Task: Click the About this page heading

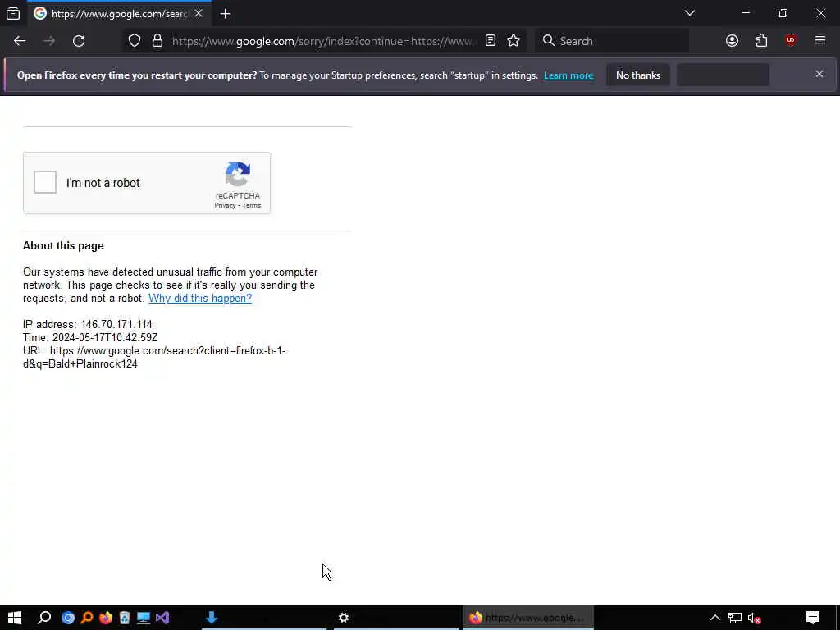Action: click(x=63, y=246)
